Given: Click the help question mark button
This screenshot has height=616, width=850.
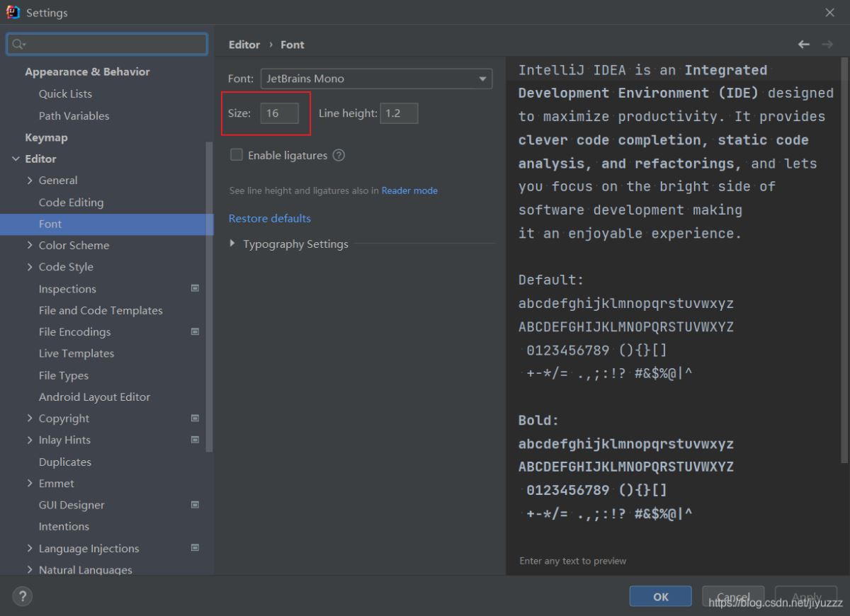Looking at the screenshot, I should point(22,596).
